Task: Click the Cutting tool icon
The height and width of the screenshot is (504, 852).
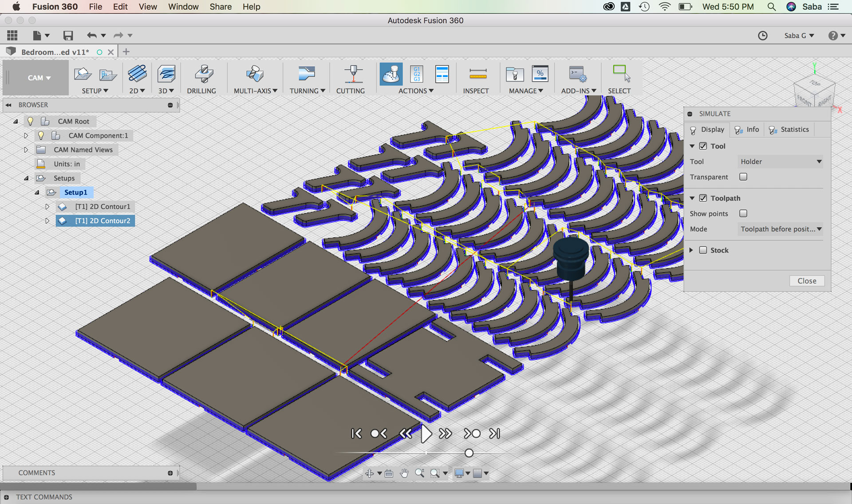Action: click(353, 74)
